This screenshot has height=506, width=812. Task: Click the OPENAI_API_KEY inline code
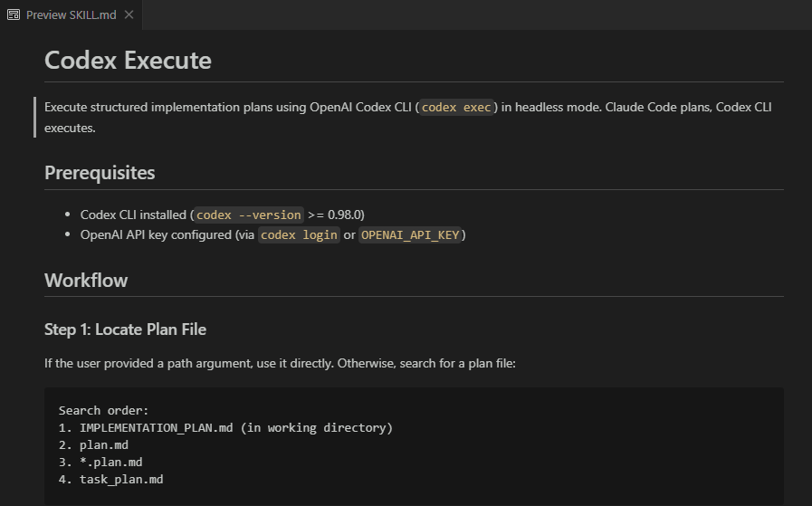click(x=412, y=234)
